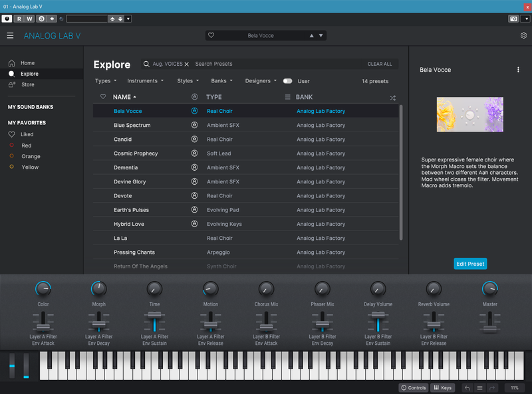Click the circular compare icon in host bar
This screenshot has width=532, height=394.
click(x=41, y=19)
